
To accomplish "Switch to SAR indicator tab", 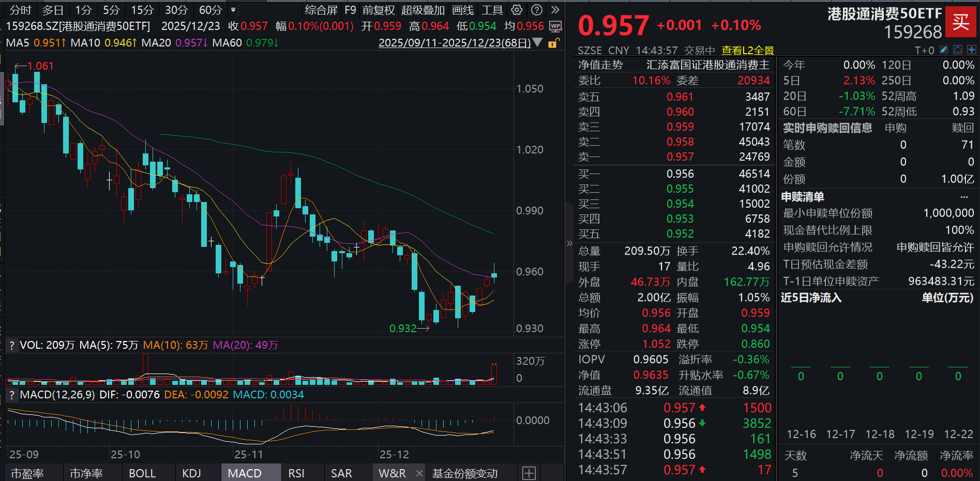I will (x=341, y=473).
